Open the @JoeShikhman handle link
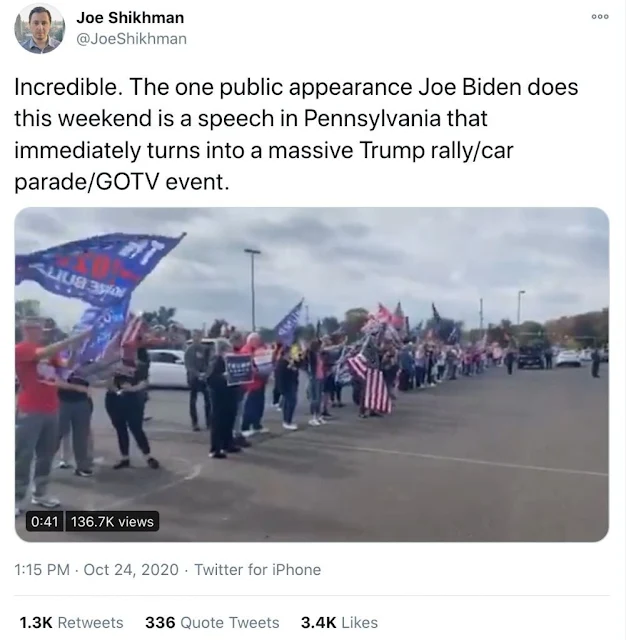This screenshot has width=626, height=640. pyautogui.click(x=131, y=39)
